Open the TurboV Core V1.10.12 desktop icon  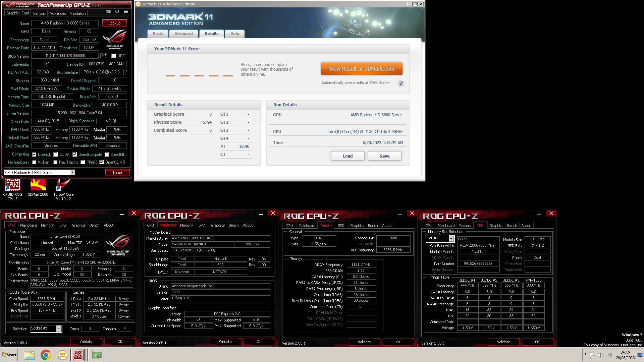coord(63,189)
